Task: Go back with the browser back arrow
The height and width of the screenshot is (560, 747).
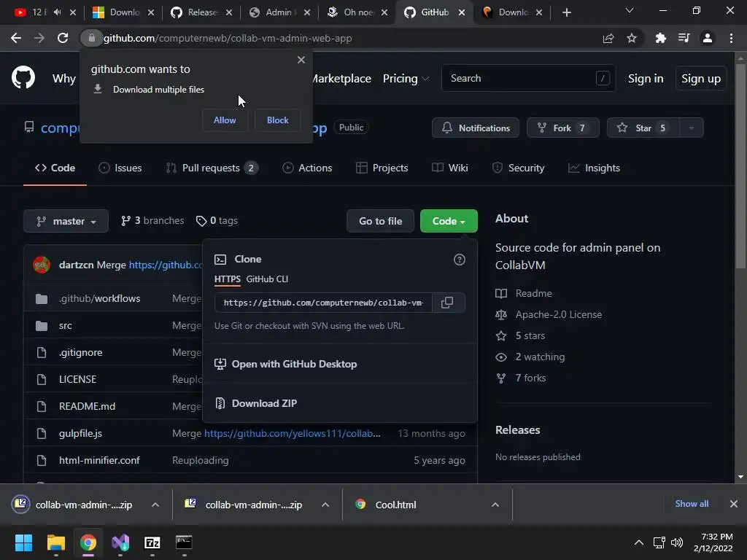Action: [x=16, y=38]
